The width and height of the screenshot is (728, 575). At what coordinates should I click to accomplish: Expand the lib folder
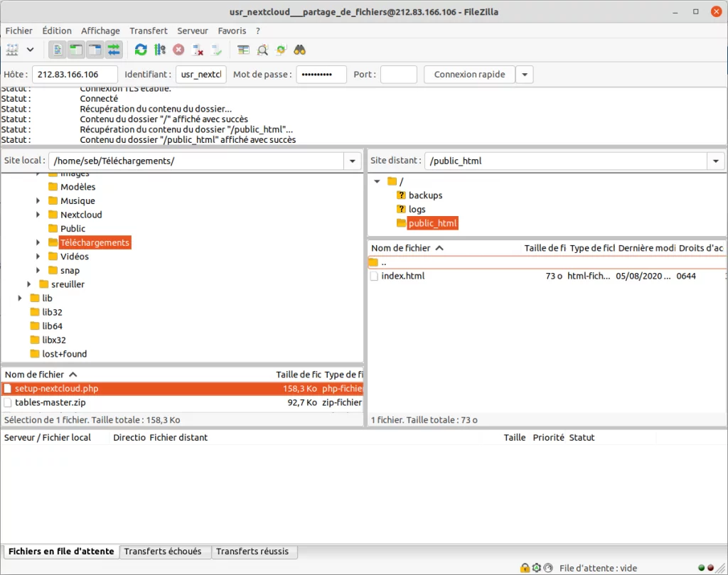[x=19, y=298]
